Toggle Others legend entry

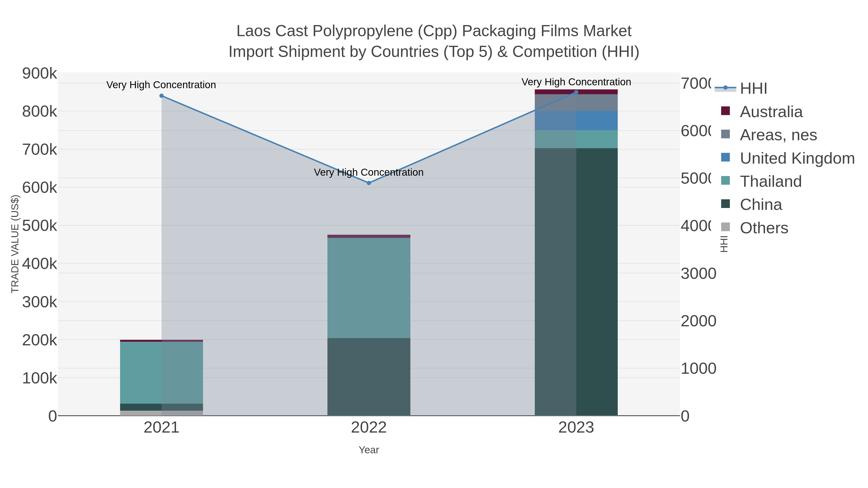754,228
